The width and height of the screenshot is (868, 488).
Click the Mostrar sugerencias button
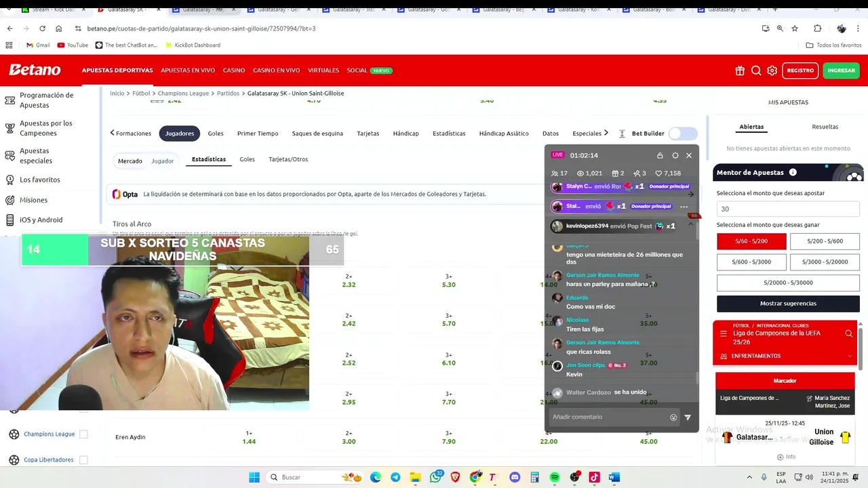[788, 304]
